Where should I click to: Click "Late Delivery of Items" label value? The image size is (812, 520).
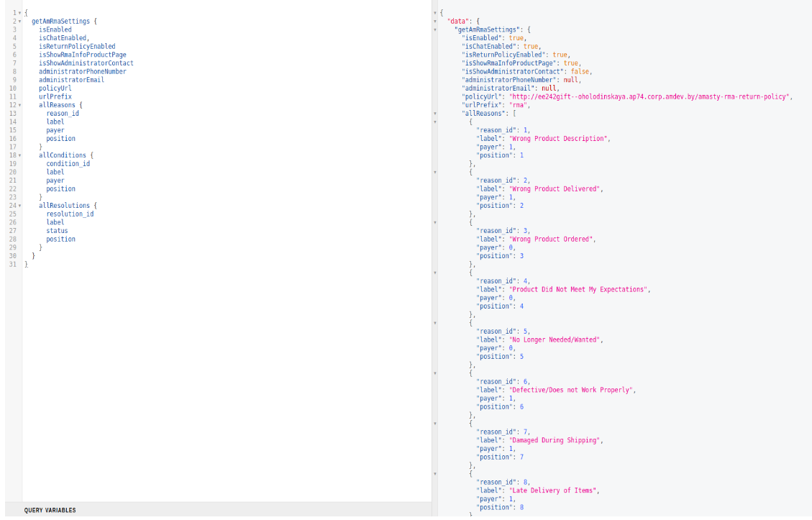coord(555,491)
